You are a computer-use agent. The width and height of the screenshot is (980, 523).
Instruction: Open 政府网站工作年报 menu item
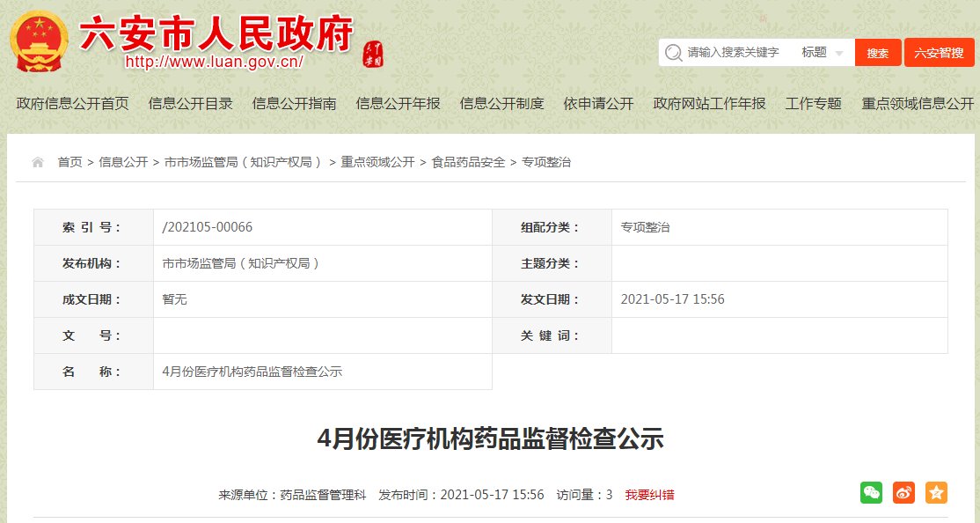point(709,104)
